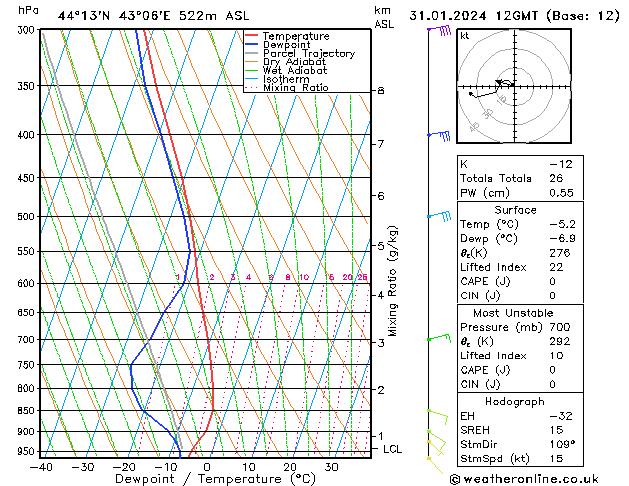
Task: Click the green wind barb at 700 hPa
Action: [438, 339]
